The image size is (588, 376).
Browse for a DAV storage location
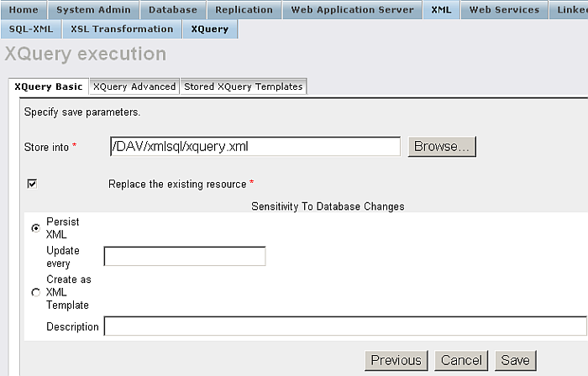point(442,146)
